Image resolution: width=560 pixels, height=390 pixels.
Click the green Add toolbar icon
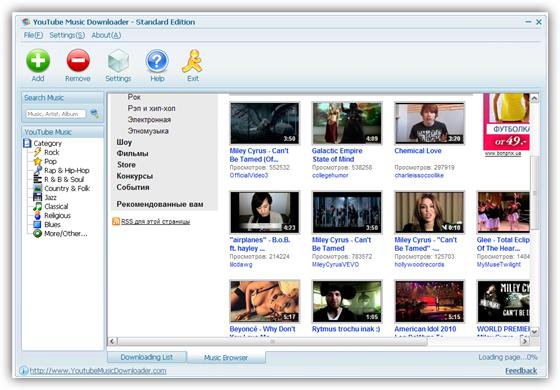point(38,61)
